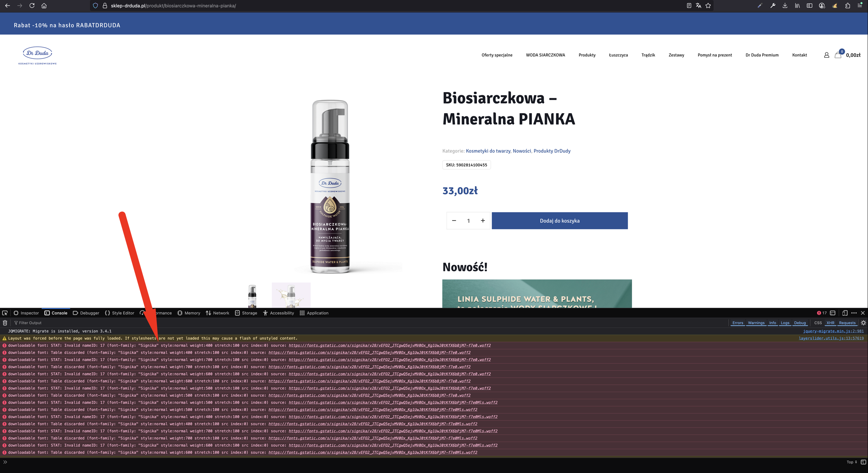
Task: Open the page translation icon
Action: pyautogui.click(x=698, y=6)
